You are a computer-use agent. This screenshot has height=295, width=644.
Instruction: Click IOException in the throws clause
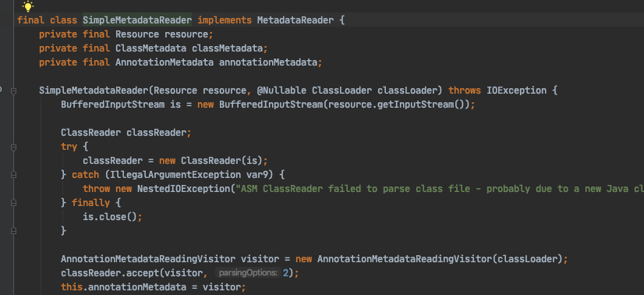(516, 91)
